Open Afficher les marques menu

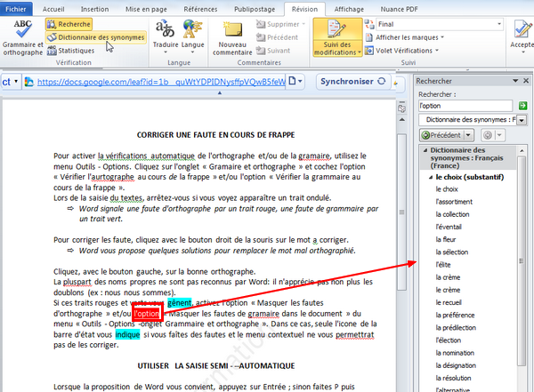click(x=405, y=37)
